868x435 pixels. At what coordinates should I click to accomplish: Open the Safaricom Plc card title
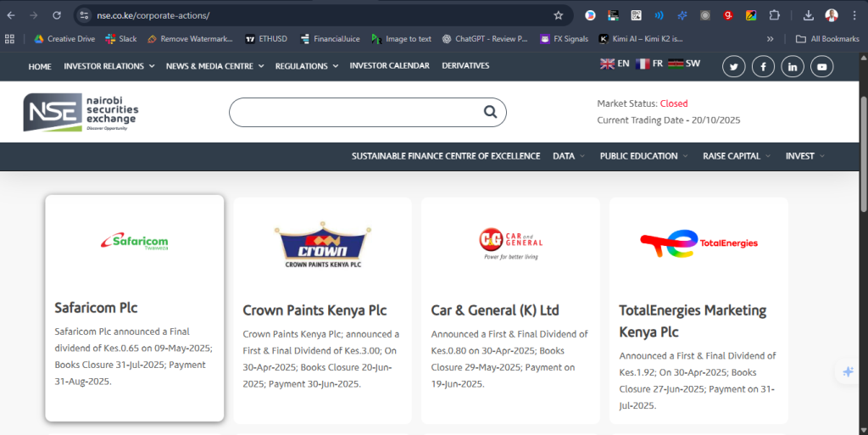[96, 308]
